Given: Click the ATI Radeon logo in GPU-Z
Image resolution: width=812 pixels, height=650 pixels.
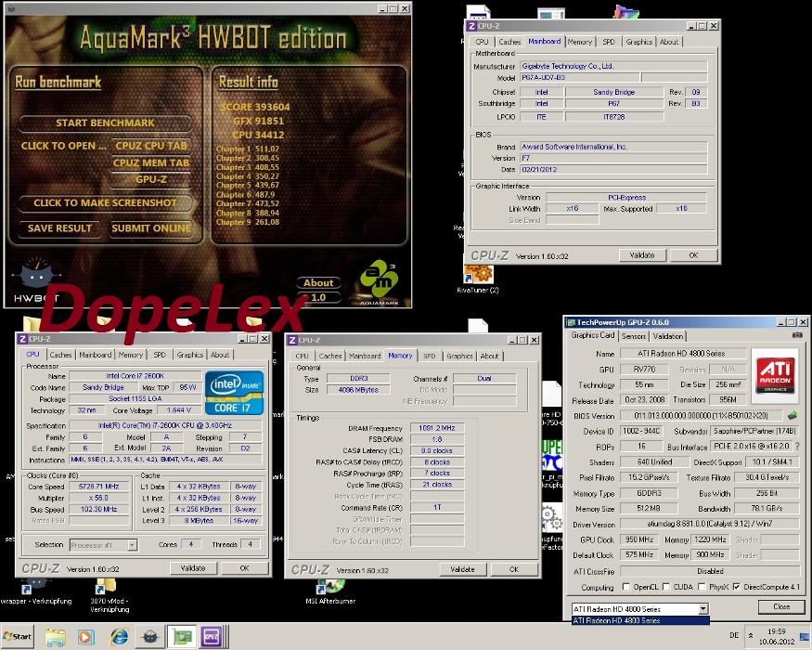Looking at the screenshot, I should 775,376.
